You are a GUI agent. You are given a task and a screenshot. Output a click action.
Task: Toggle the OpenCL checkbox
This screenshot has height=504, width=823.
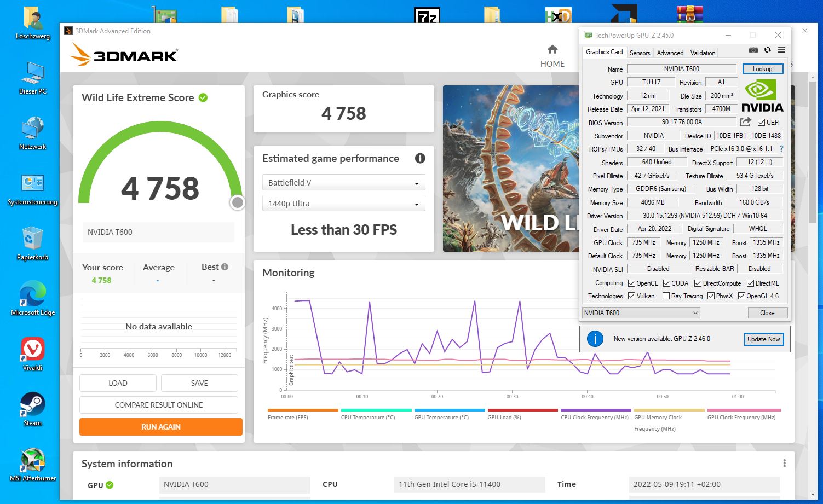coord(631,283)
